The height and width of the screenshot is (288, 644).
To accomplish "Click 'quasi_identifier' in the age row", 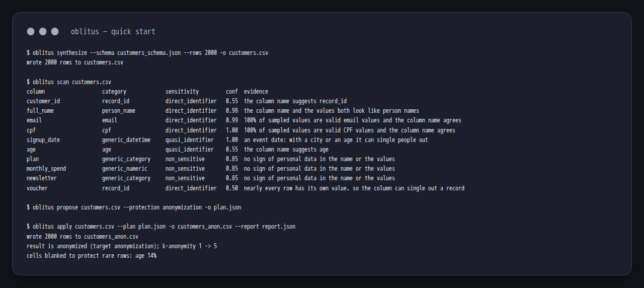I will 190,150.
